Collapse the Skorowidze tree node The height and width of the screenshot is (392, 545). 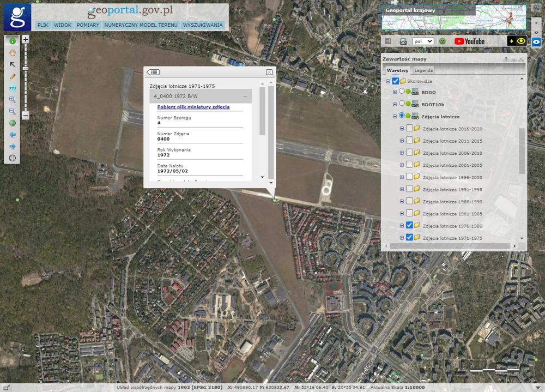click(x=388, y=81)
